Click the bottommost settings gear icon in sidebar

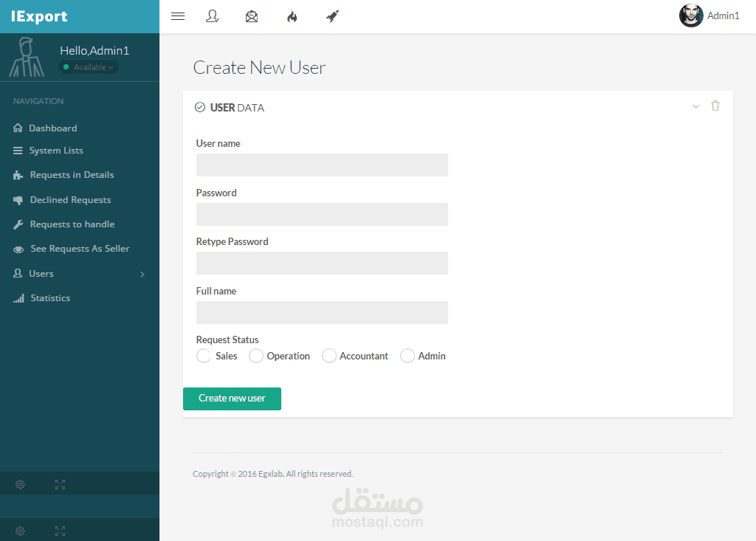click(x=20, y=531)
